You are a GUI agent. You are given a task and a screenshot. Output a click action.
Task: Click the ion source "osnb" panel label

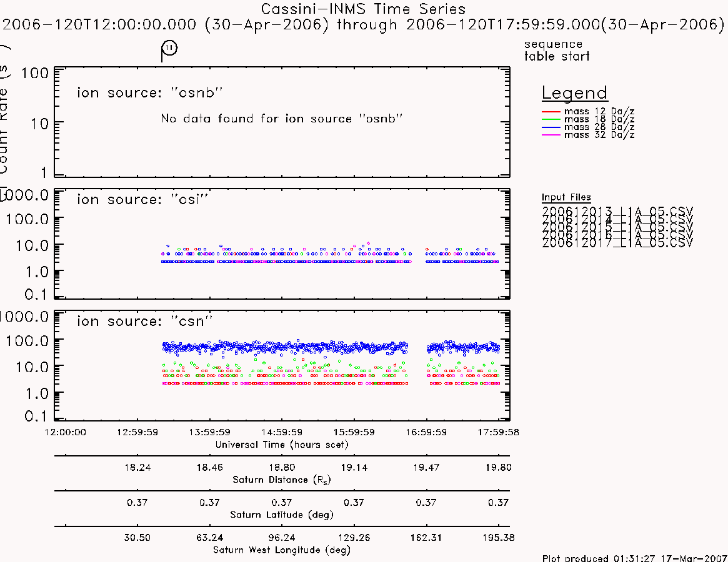tap(150, 93)
